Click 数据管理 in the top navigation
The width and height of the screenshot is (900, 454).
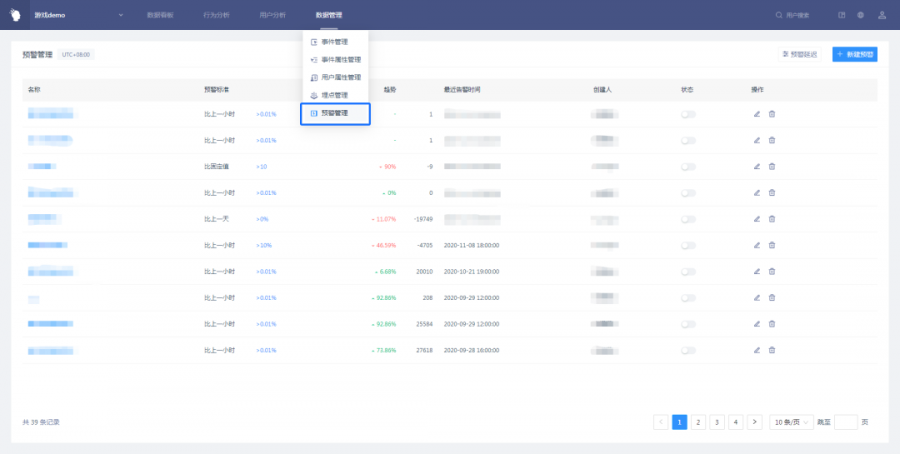tap(329, 15)
